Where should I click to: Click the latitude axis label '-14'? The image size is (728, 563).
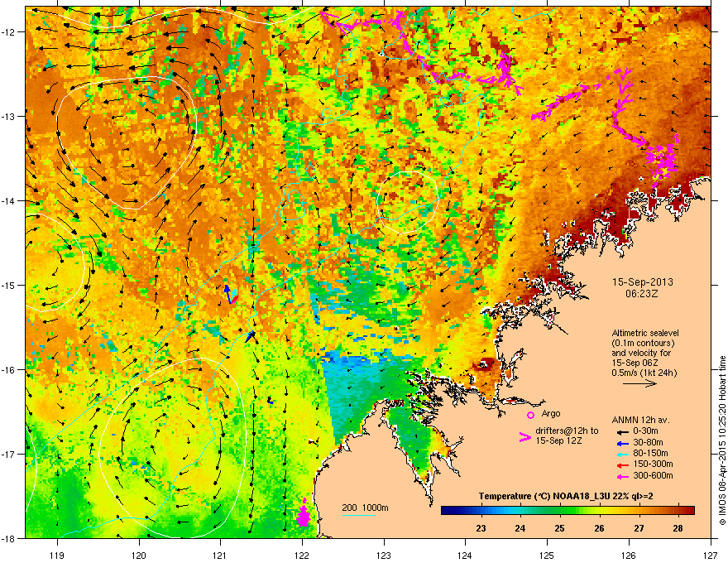tap(9, 200)
